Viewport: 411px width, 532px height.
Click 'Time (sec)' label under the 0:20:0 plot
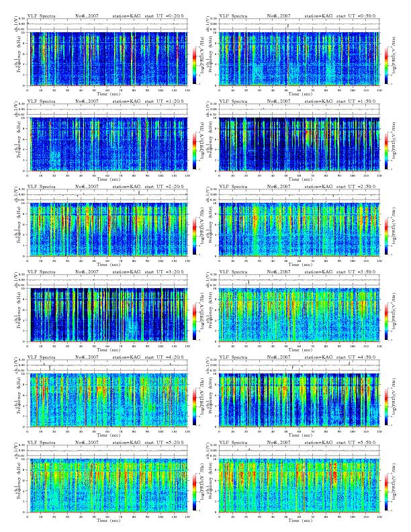pos(109,94)
